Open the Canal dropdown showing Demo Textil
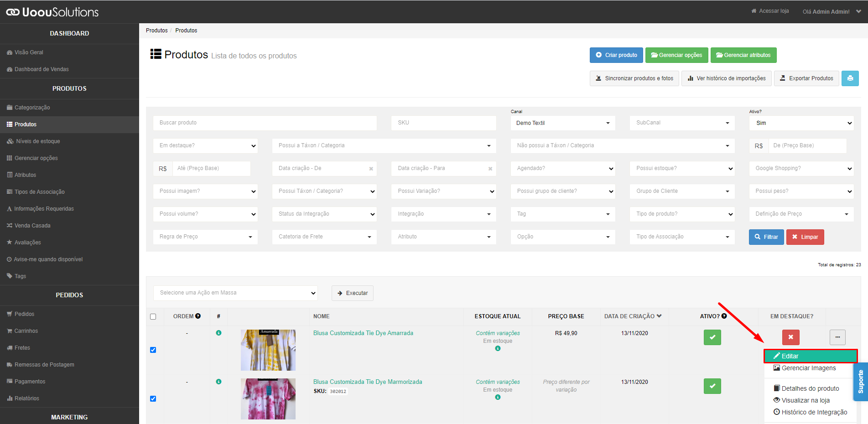The width and height of the screenshot is (868, 424). point(563,123)
